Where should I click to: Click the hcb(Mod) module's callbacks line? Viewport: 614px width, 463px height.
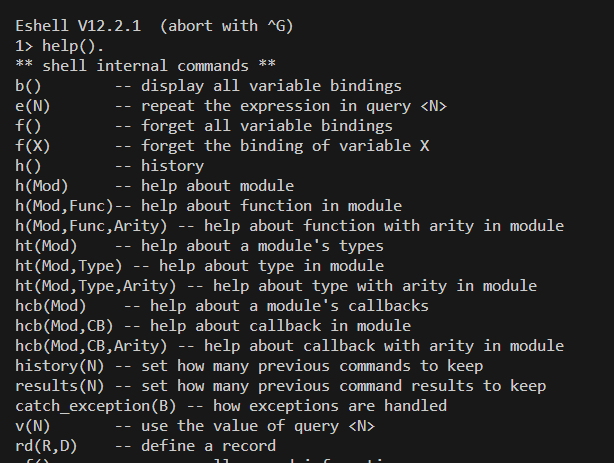[x=222, y=306]
